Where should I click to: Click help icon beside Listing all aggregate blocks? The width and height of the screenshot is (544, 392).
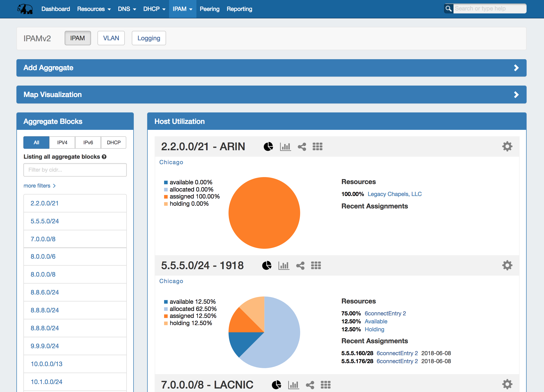click(x=104, y=157)
